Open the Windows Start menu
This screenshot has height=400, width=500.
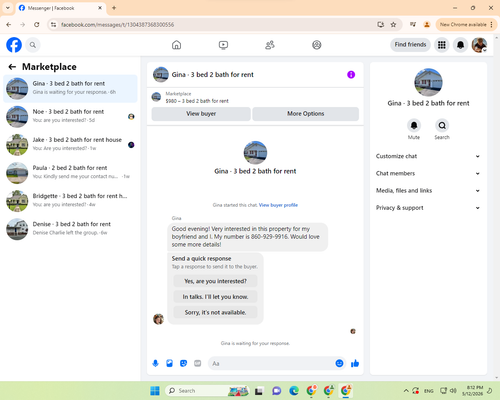[x=155, y=391]
